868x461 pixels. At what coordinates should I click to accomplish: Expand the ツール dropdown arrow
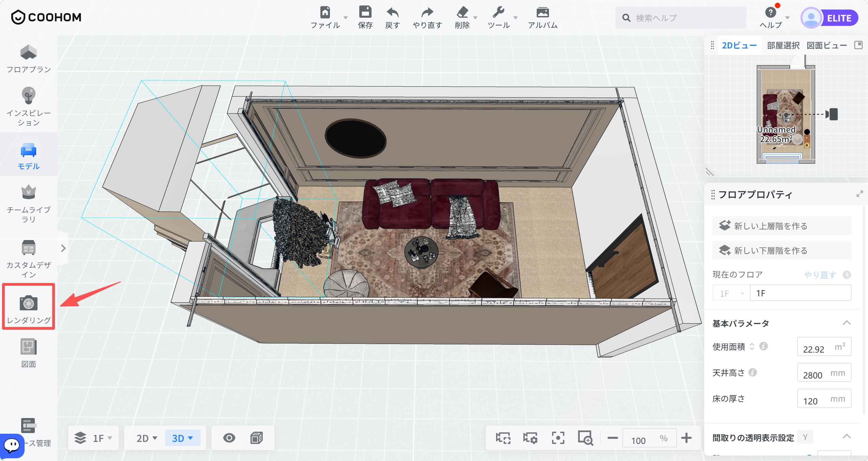(x=516, y=18)
